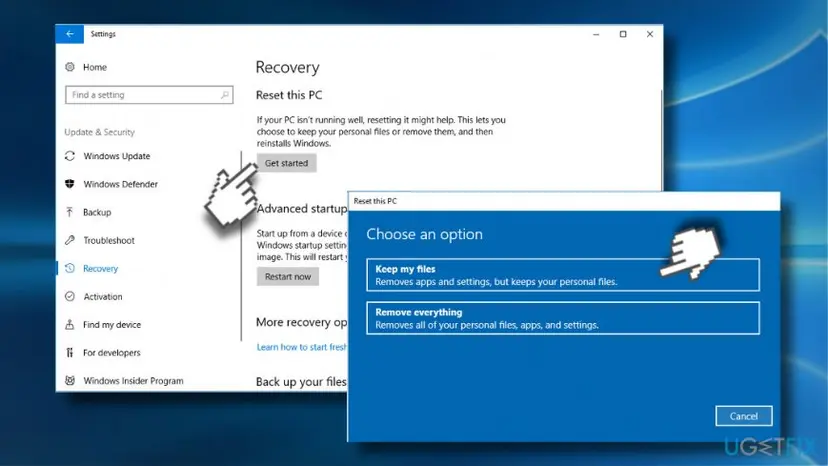
Task: Maximize the Settings window
Action: coord(623,34)
